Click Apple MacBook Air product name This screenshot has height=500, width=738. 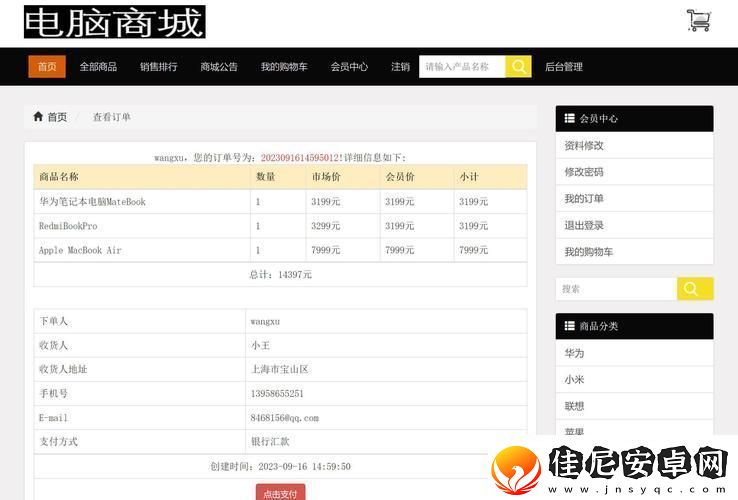coord(80,250)
